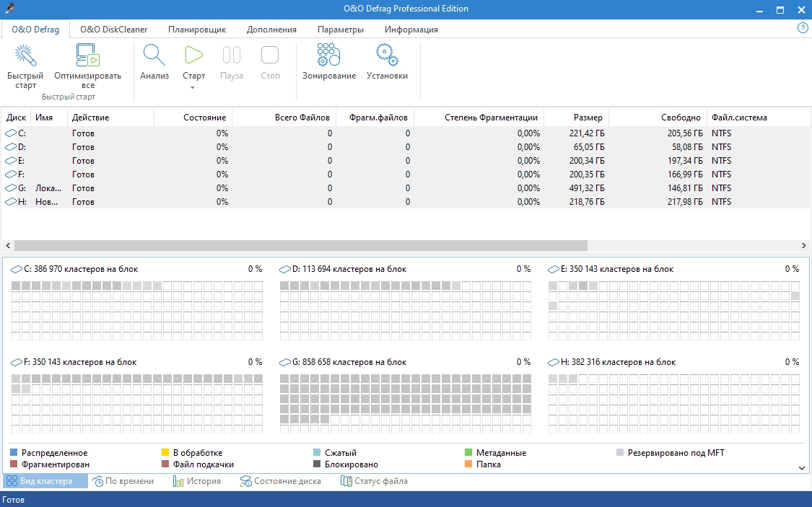Sort by Степень Фрагментации column header
The height and width of the screenshot is (507, 812).
(479, 118)
